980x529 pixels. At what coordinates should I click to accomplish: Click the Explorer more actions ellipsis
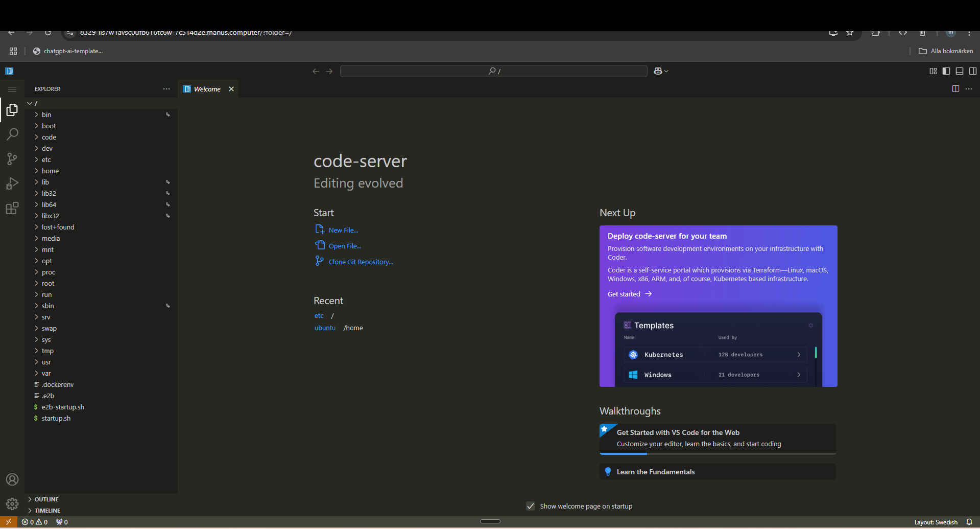coord(166,89)
